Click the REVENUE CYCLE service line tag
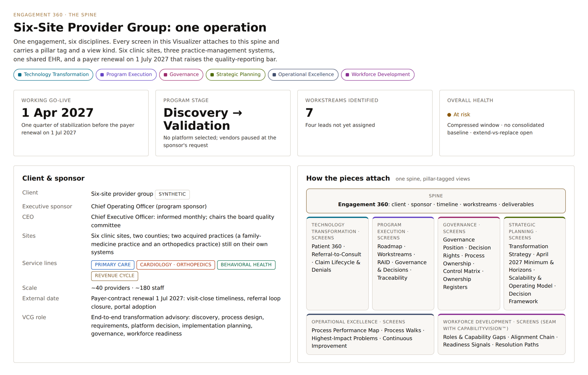The height and width of the screenshot is (375, 588). tap(115, 276)
